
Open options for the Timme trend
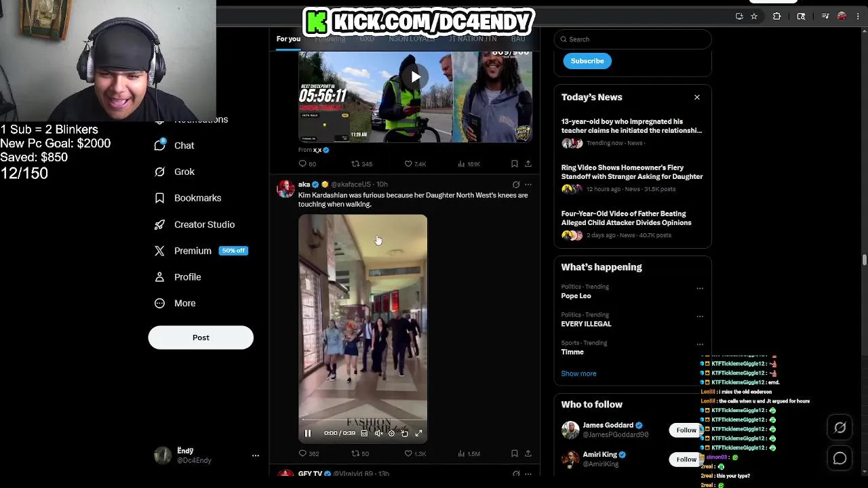tap(700, 344)
